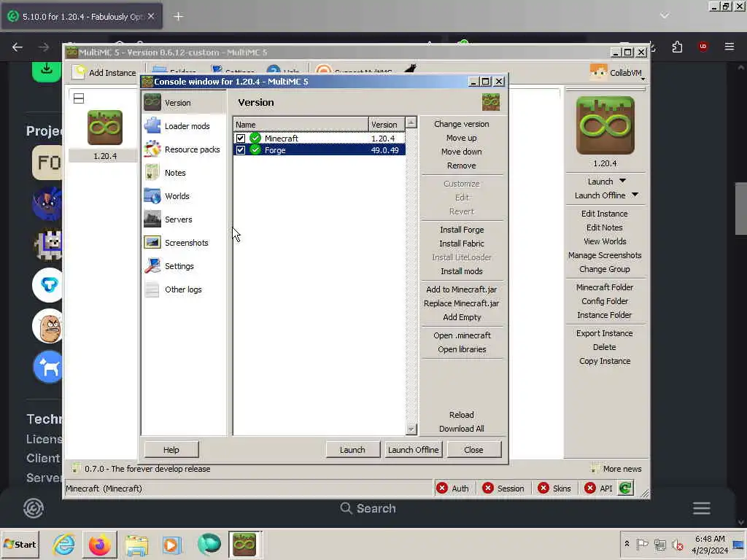Click Config Folder

tap(604, 301)
